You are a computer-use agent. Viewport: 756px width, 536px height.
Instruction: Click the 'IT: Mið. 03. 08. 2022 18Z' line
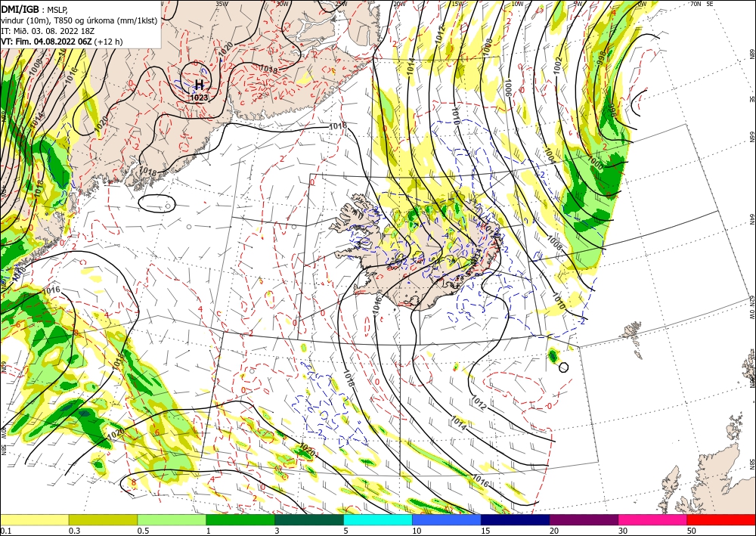tap(48, 31)
